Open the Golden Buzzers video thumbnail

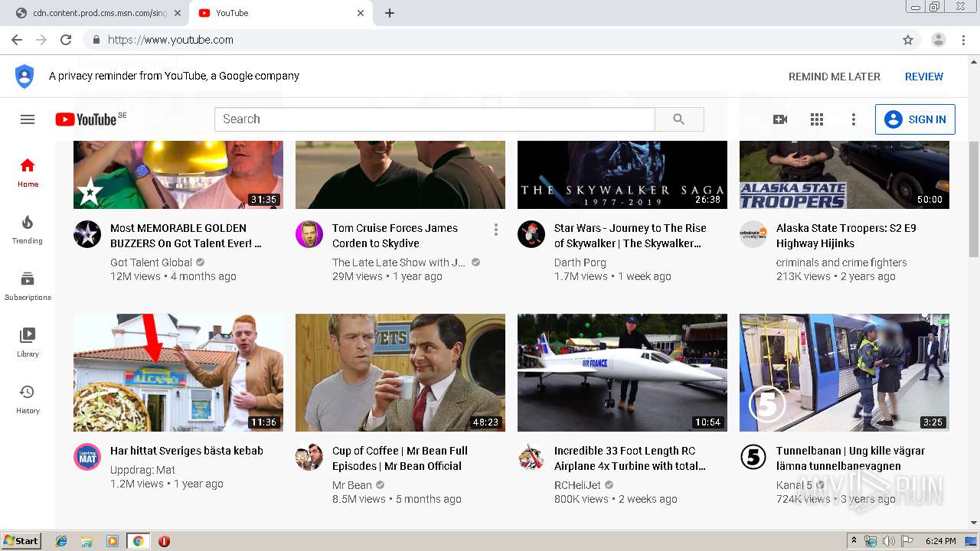(178, 174)
